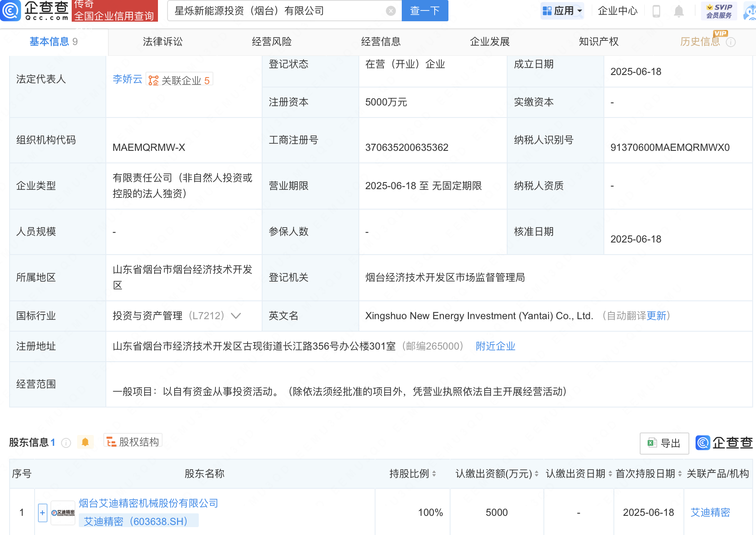This screenshot has height=535, width=756.
Task: Open 历史信息 VIP tab
Action: [700, 42]
